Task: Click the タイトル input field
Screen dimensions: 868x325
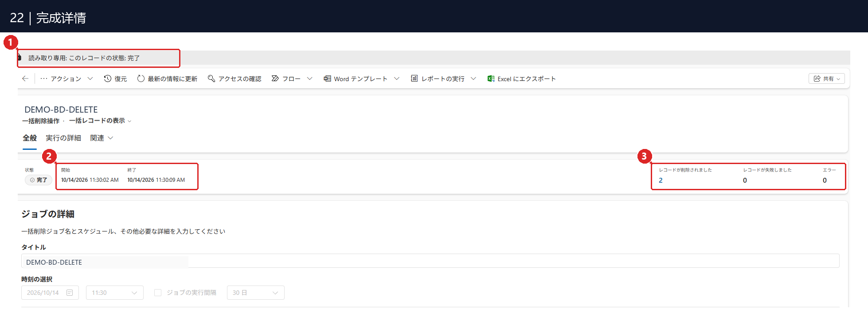Action: click(430, 262)
